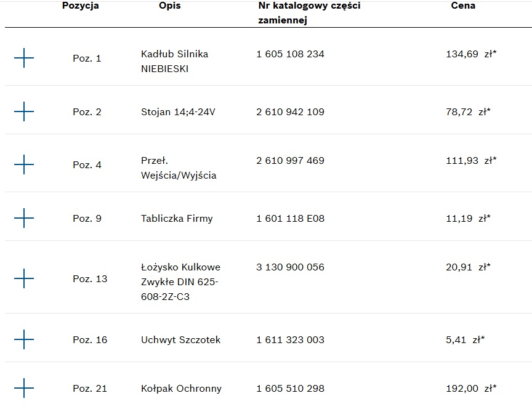Click Tabliczka Firmy description

[x=177, y=218]
